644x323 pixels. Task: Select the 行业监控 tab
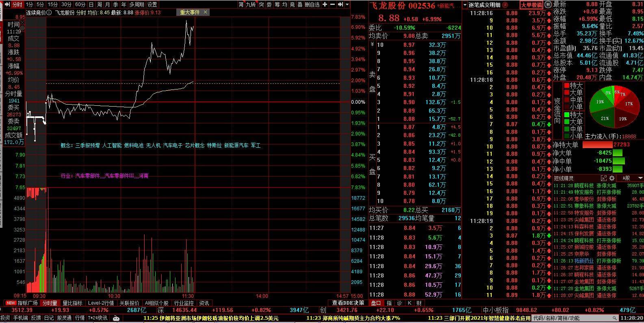click(x=184, y=303)
